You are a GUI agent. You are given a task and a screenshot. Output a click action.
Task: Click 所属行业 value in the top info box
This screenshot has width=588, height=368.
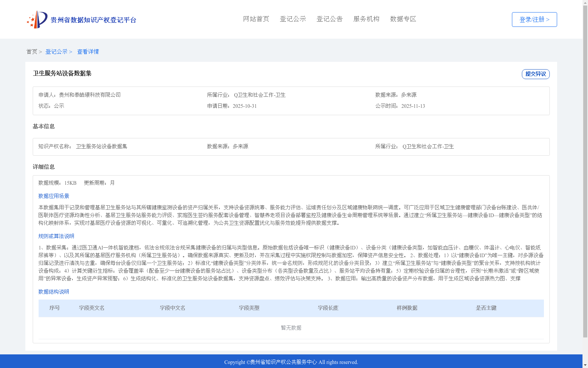coord(260,95)
